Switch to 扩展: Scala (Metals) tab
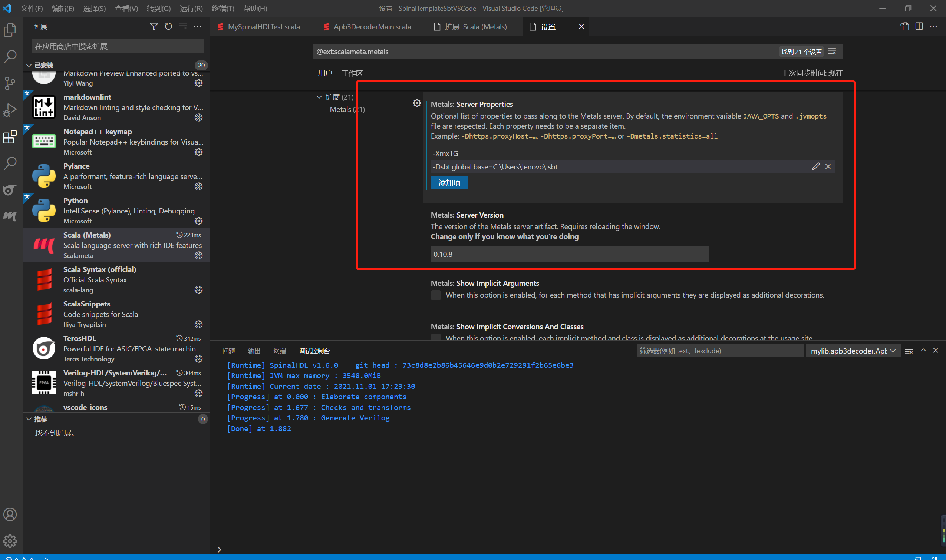Image resolution: width=946 pixels, height=560 pixels. click(x=475, y=27)
